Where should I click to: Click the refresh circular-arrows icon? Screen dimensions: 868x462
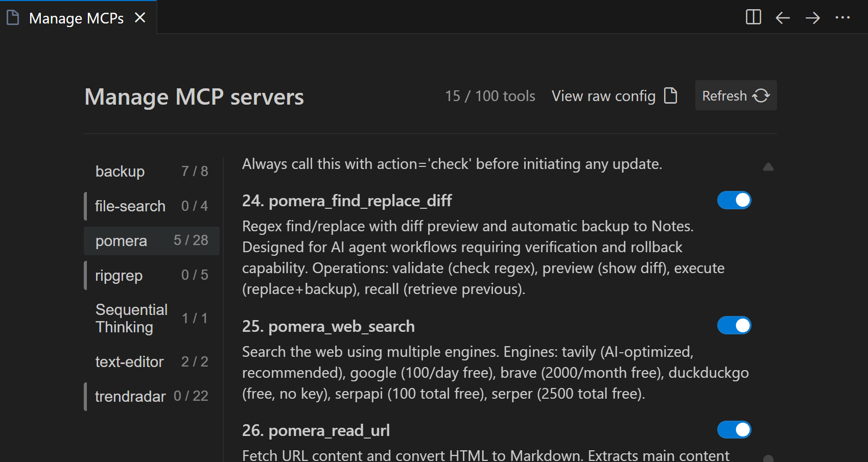761,95
